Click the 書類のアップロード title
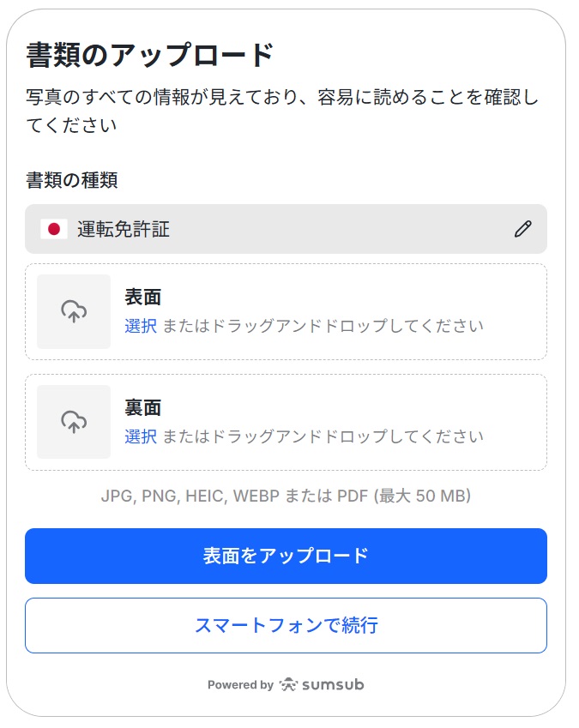This screenshot has width=579, height=728. click(150, 55)
